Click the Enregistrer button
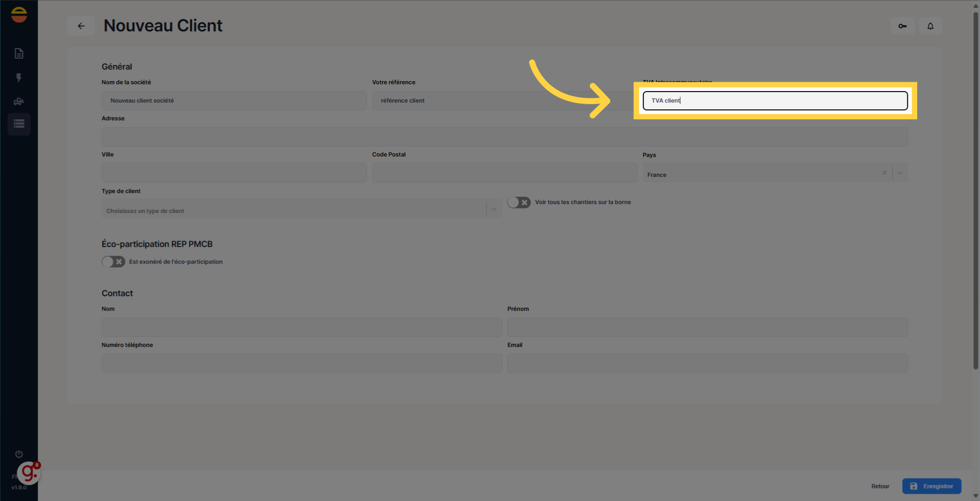The width and height of the screenshot is (980, 501). (932, 486)
